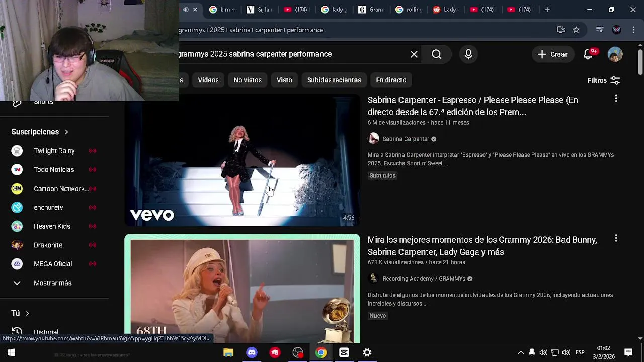Open the YouTube account avatar menu
644x362 pixels.
click(x=615, y=54)
